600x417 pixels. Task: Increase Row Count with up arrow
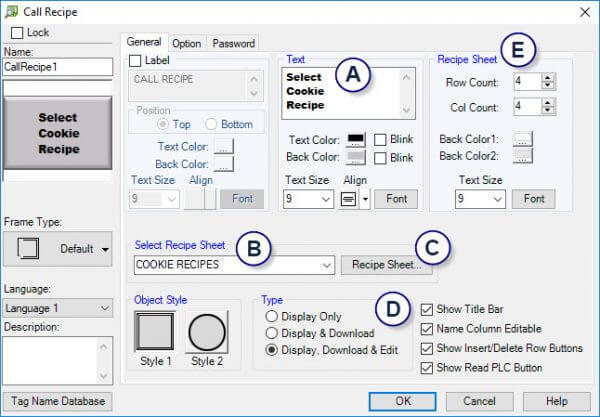(547, 77)
